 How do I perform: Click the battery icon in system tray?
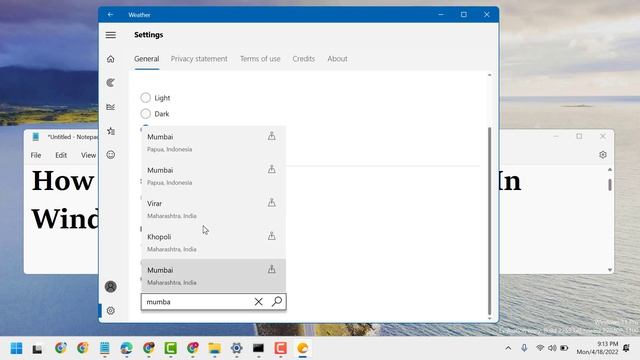564,348
